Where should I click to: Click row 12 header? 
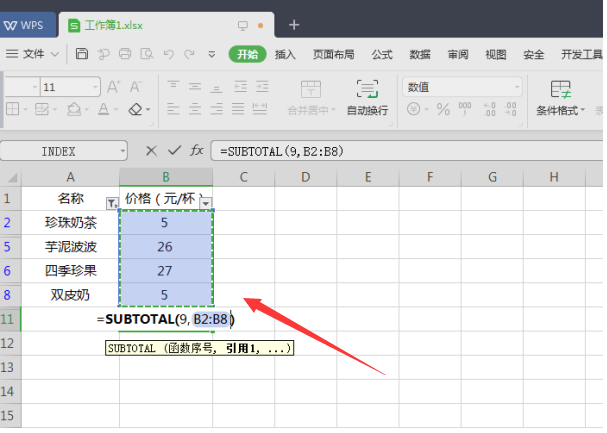tap(10, 343)
